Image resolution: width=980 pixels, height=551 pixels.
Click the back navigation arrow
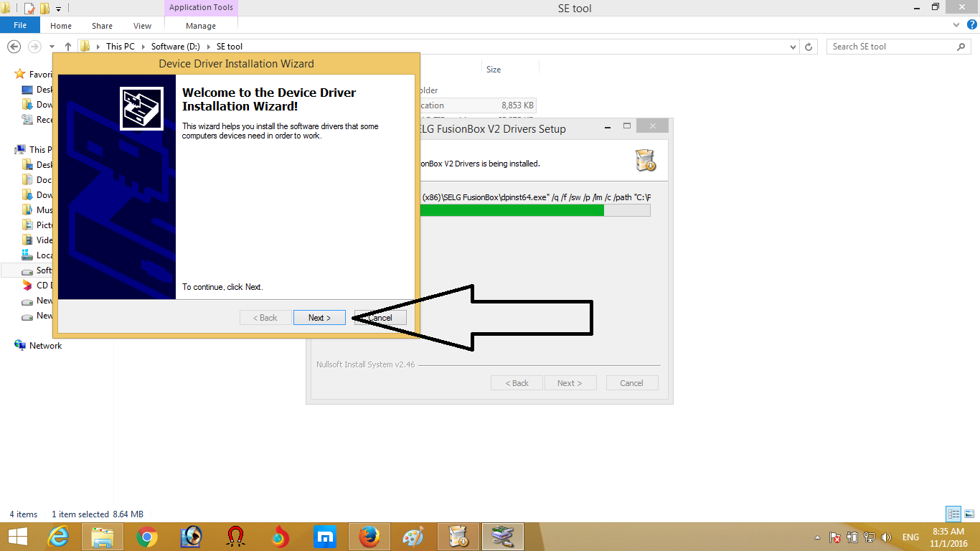(x=14, y=46)
